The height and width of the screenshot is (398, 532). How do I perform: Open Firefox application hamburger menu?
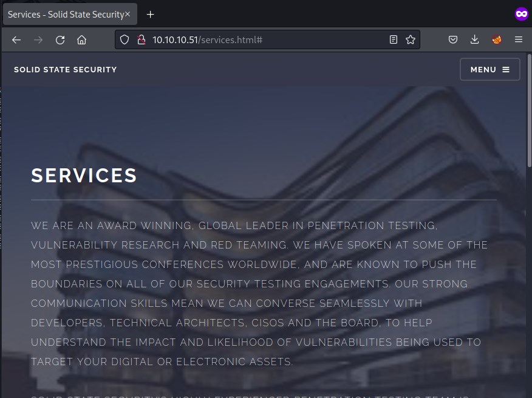[519, 40]
